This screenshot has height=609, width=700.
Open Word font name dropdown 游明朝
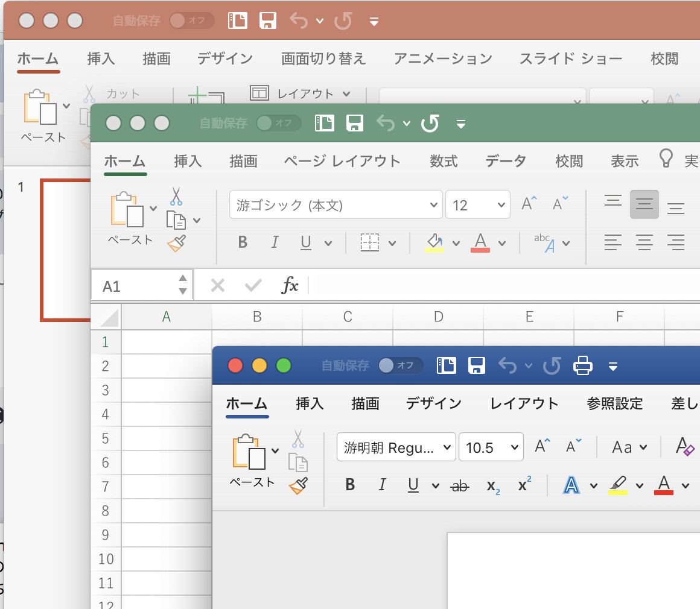396,447
